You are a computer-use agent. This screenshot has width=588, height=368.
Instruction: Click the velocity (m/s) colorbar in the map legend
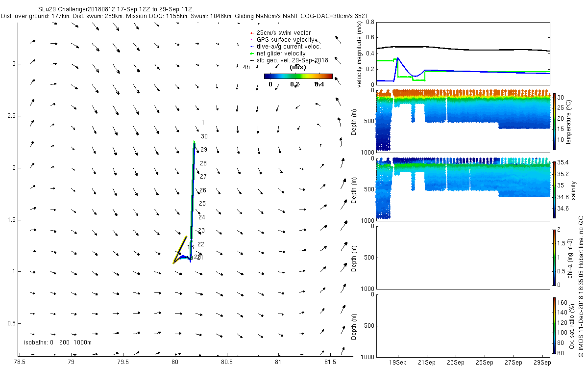[x=298, y=76]
